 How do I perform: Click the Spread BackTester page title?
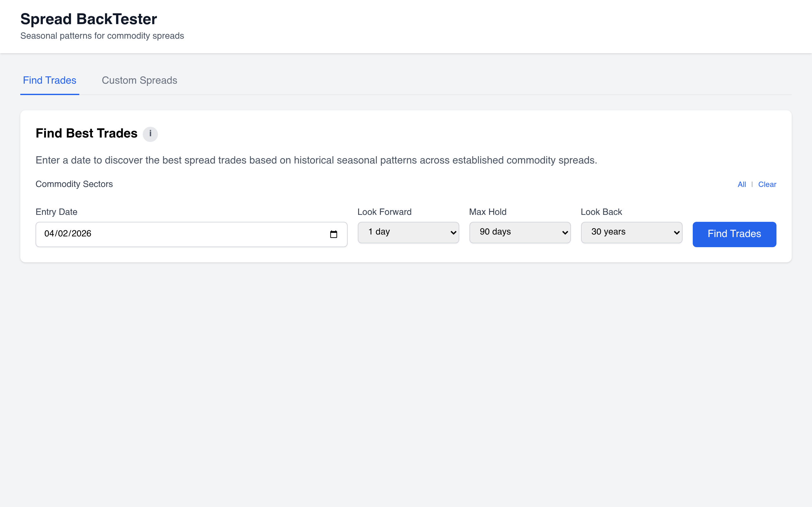coord(88,19)
